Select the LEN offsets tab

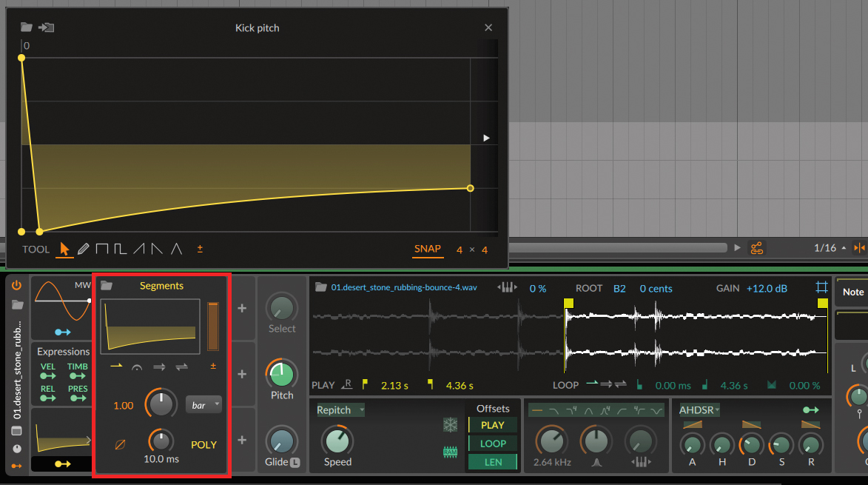tap(493, 462)
